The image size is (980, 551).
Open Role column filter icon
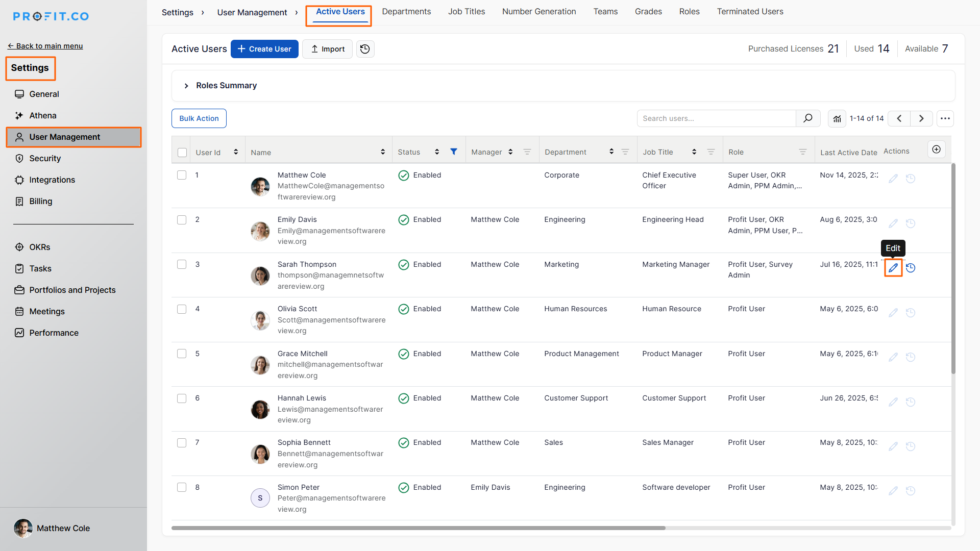[803, 152]
